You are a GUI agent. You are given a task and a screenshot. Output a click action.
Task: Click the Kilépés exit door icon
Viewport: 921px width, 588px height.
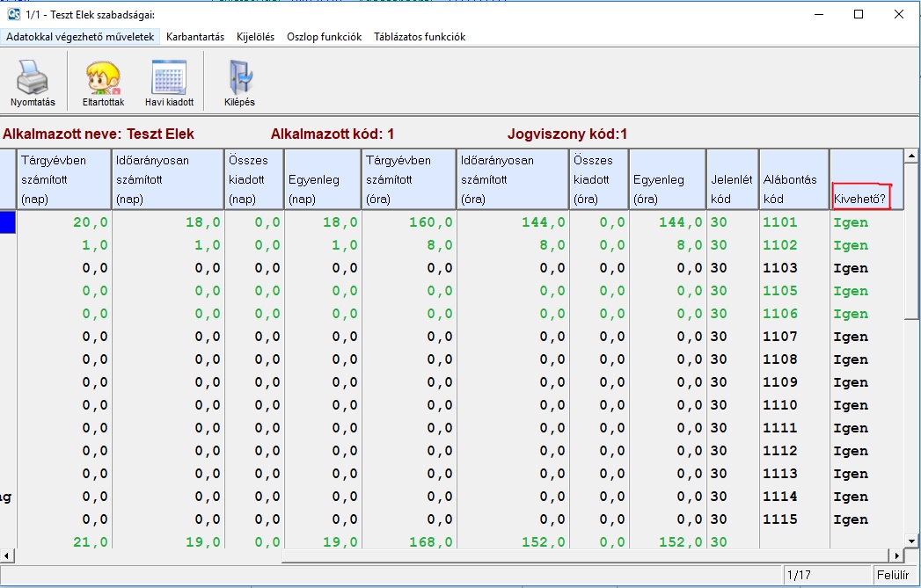(x=239, y=79)
